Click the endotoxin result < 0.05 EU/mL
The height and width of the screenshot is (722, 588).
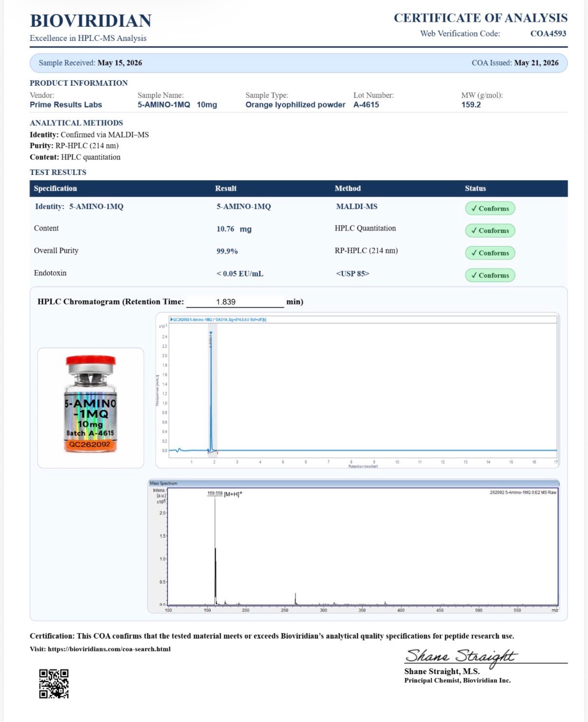[240, 273]
